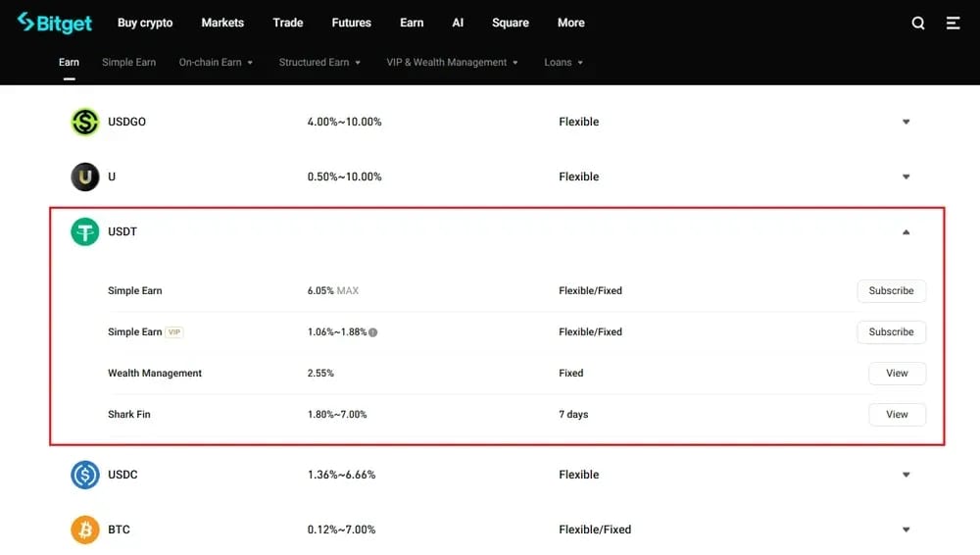The image size is (980, 555).
Task: Click the 4.00%~10.00% rate for USDGO
Action: [x=344, y=122]
